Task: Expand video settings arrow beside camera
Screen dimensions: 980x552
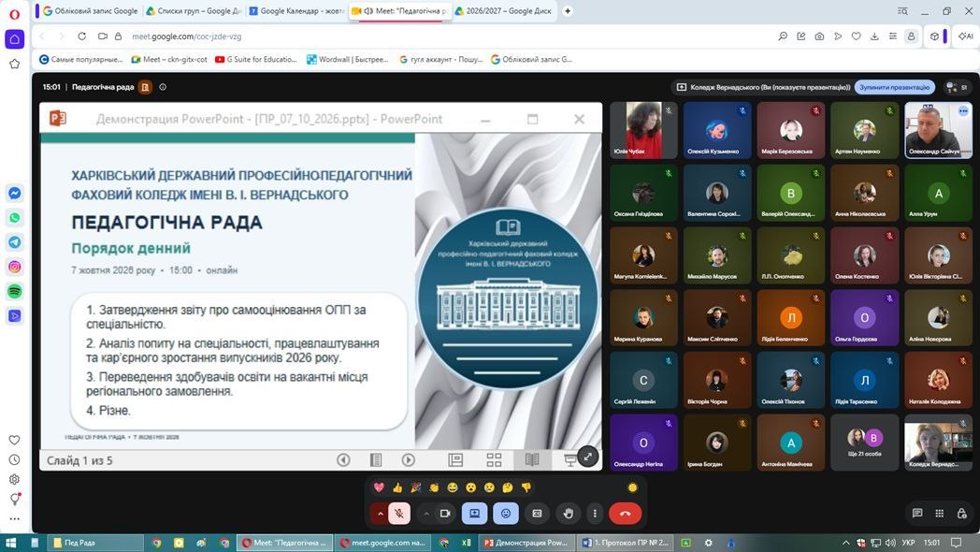Action: click(x=426, y=514)
